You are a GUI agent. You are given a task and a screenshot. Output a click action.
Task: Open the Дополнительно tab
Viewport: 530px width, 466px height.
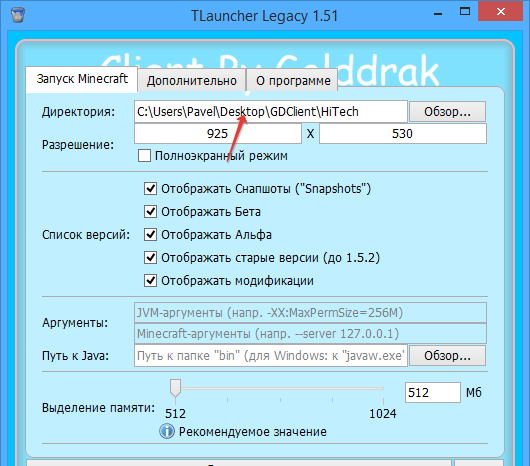pyautogui.click(x=192, y=80)
